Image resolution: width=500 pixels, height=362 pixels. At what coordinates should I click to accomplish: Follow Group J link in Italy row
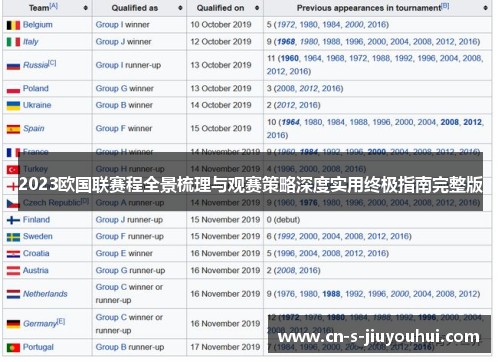pyautogui.click(x=110, y=42)
